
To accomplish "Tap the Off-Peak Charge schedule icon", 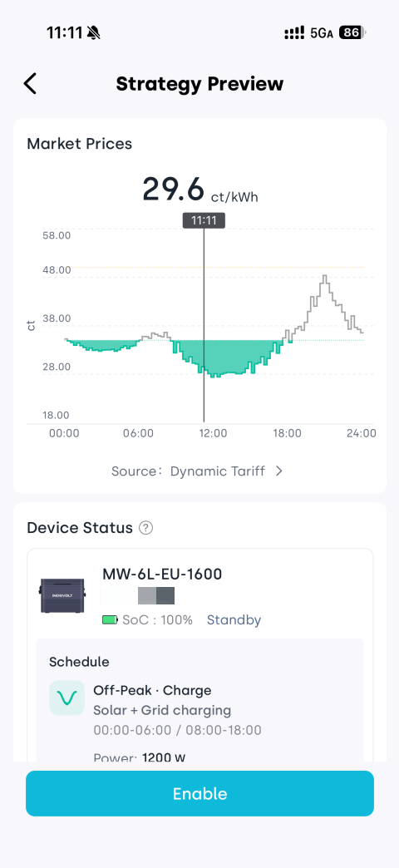I will (67, 698).
